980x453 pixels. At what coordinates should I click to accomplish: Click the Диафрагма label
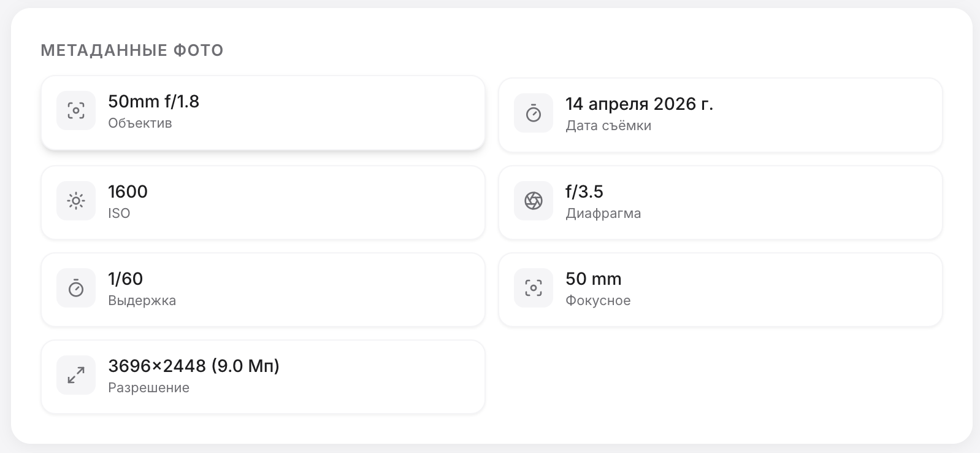pos(603,213)
